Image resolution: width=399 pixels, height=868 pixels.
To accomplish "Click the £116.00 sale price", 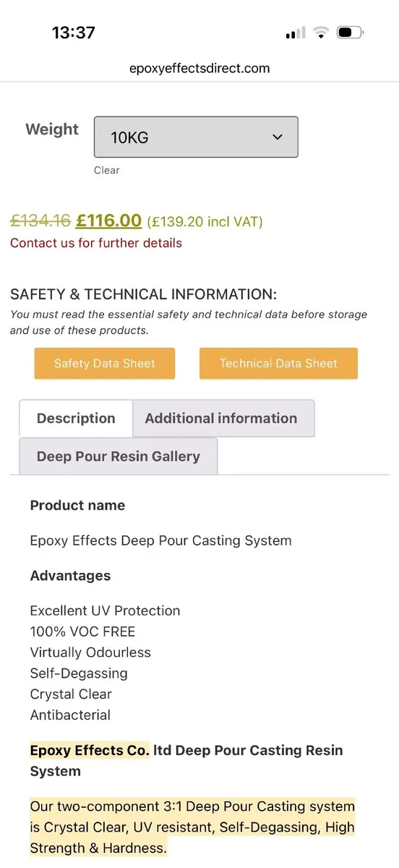I will [x=108, y=220].
